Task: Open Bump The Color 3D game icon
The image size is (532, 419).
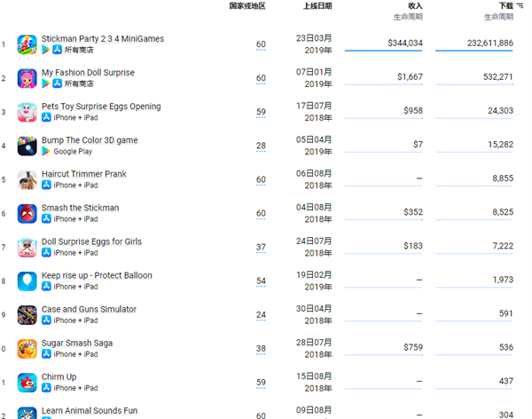Action: tap(27, 146)
